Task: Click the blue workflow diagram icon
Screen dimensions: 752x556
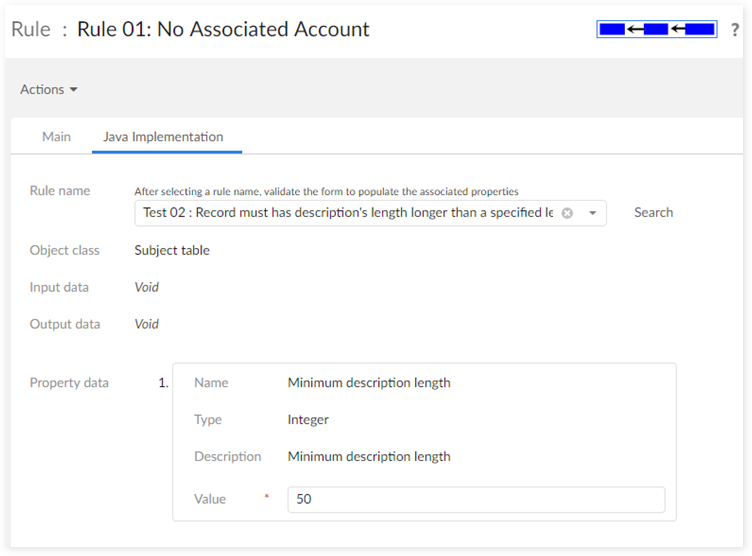Action: tap(656, 29)
